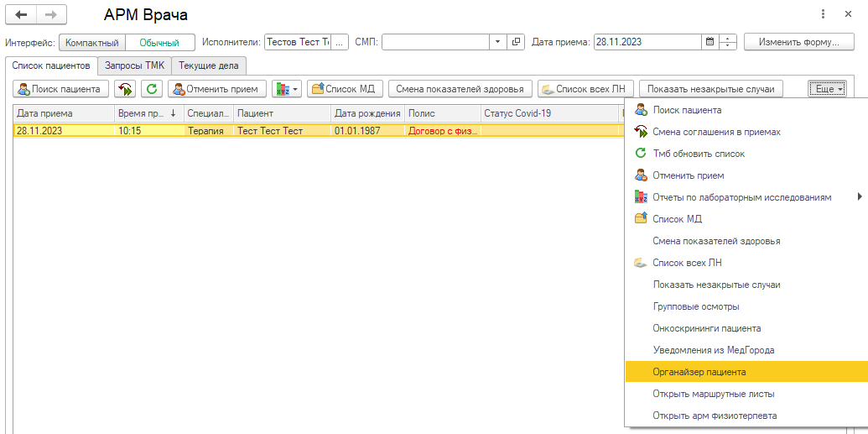This screenshot has height=434, width=868.
Task: Select the Тест Тест Тест patient row
Action: (269, 131)
